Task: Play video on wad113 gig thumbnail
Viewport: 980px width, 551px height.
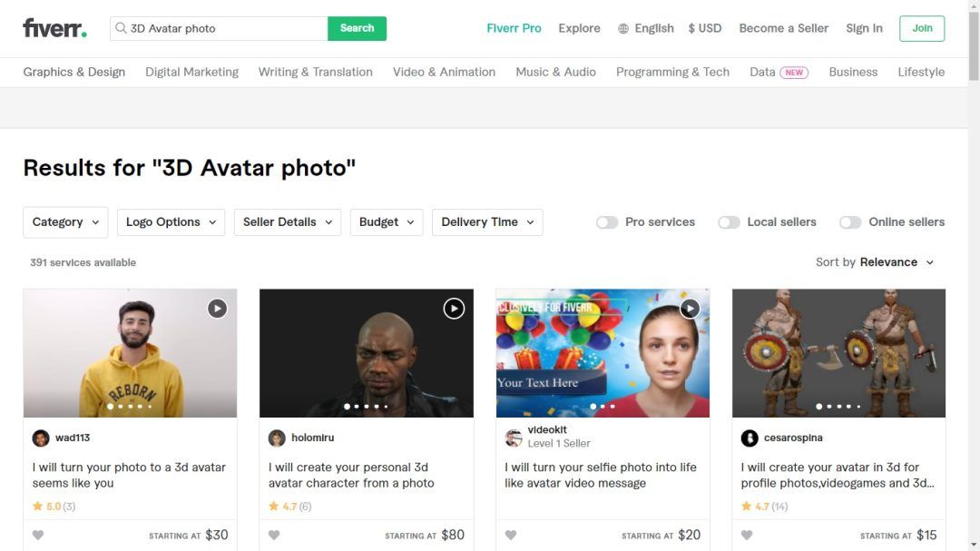Action: pos(217,309)
